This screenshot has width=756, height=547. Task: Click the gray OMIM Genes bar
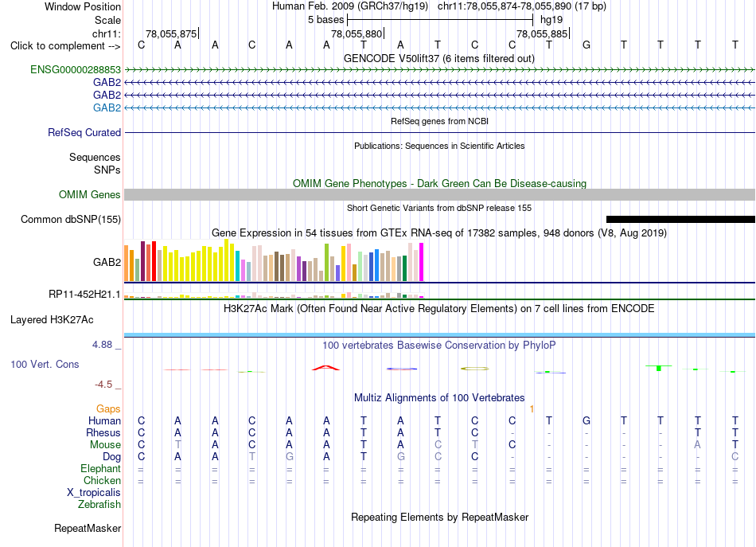pyautogui.click(x=439, y=194)
